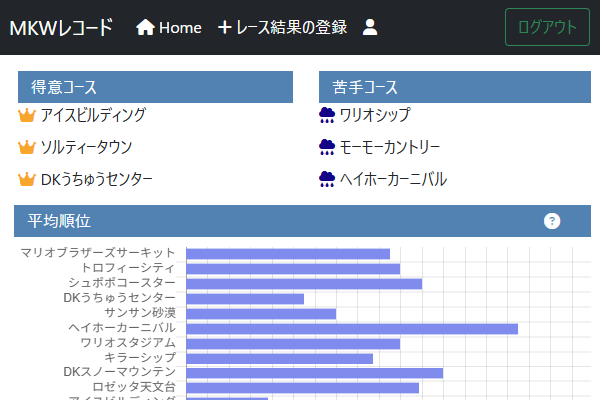This screenshot has width=600, height=400.
Task: Select the サンサン砂漠 chart bar
Action: (x=261, y=313)
